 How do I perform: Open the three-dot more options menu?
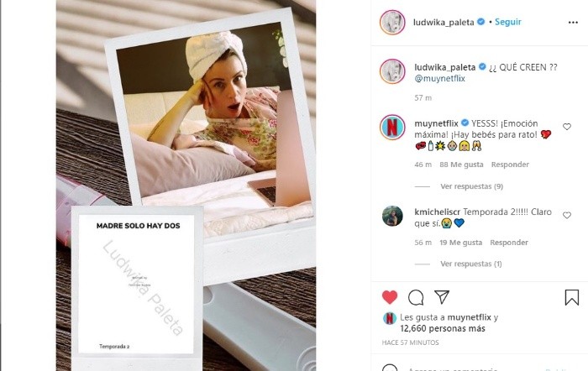[573, 23]
